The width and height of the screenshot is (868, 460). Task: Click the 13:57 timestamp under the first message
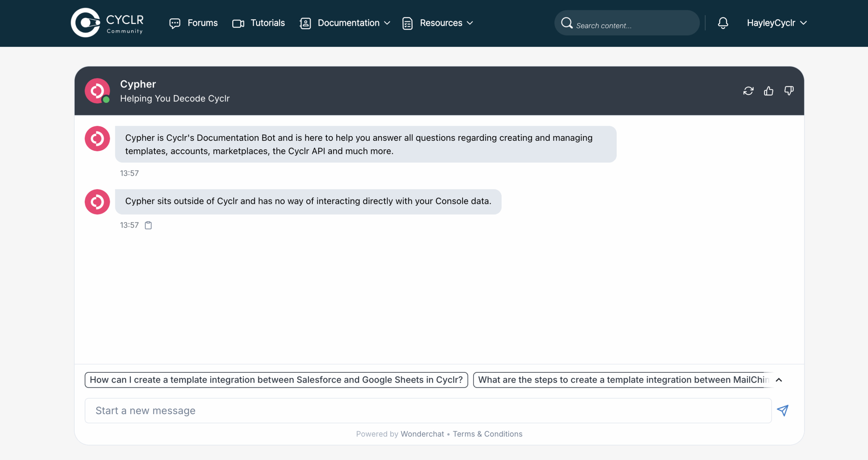coord(129,173)
